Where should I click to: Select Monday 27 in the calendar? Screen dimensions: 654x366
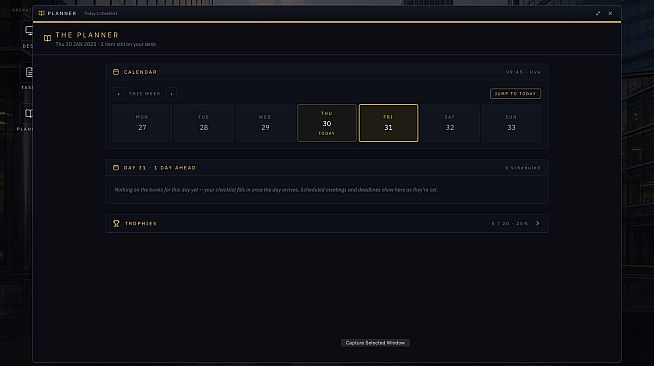pos(142,123)
